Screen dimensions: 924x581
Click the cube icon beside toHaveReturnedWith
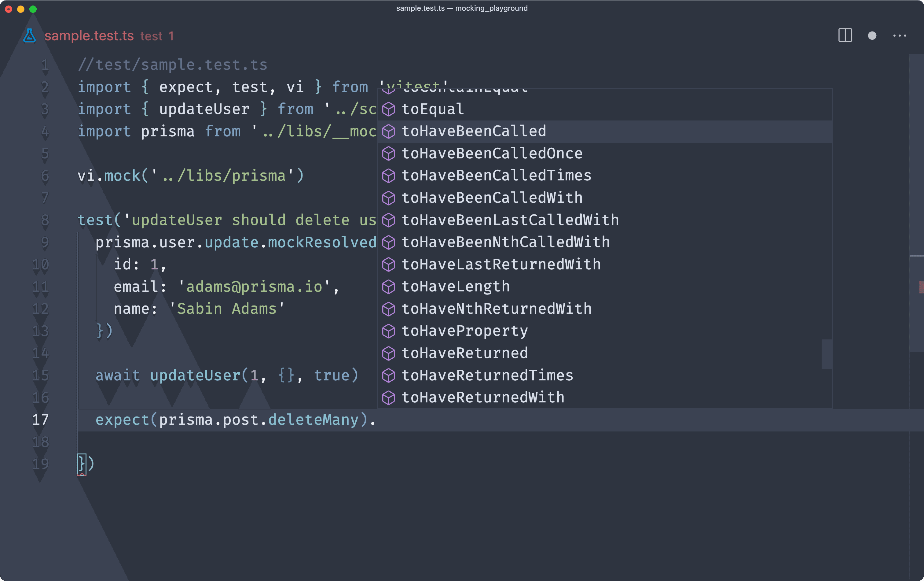pyautogui.click(x=389, y=398)
